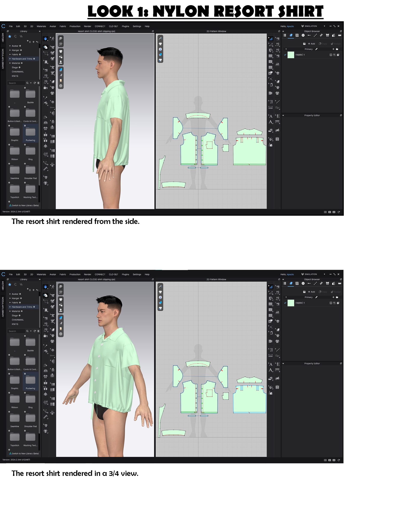Select the hand Select/Move tool in side-view screenshot

tap(46, 47)
